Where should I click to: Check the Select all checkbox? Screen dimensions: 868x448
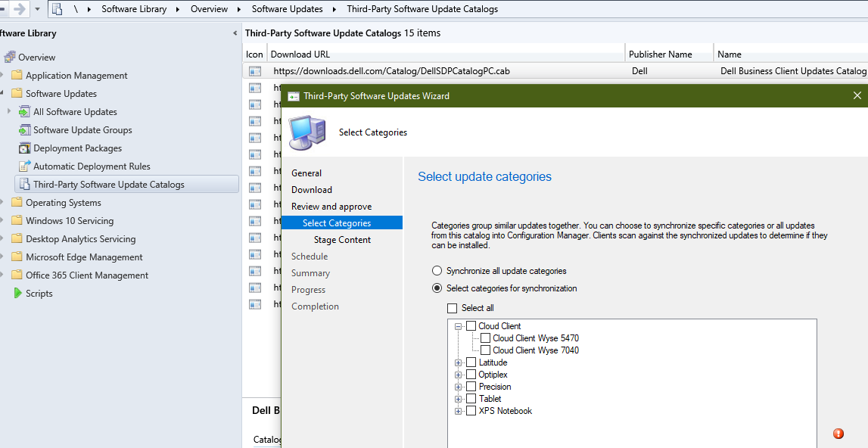(x=453, y=308)
